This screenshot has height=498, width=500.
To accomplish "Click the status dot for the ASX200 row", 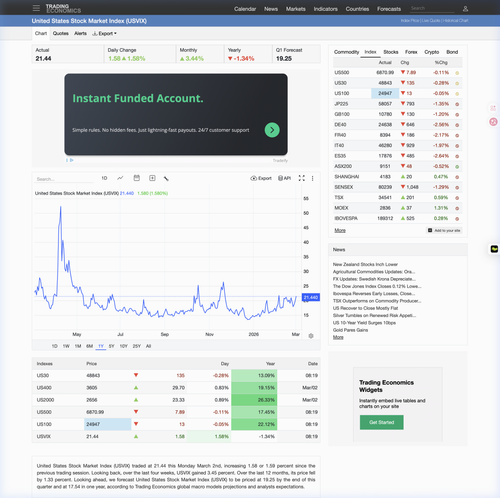I will (x=457, y=166).
